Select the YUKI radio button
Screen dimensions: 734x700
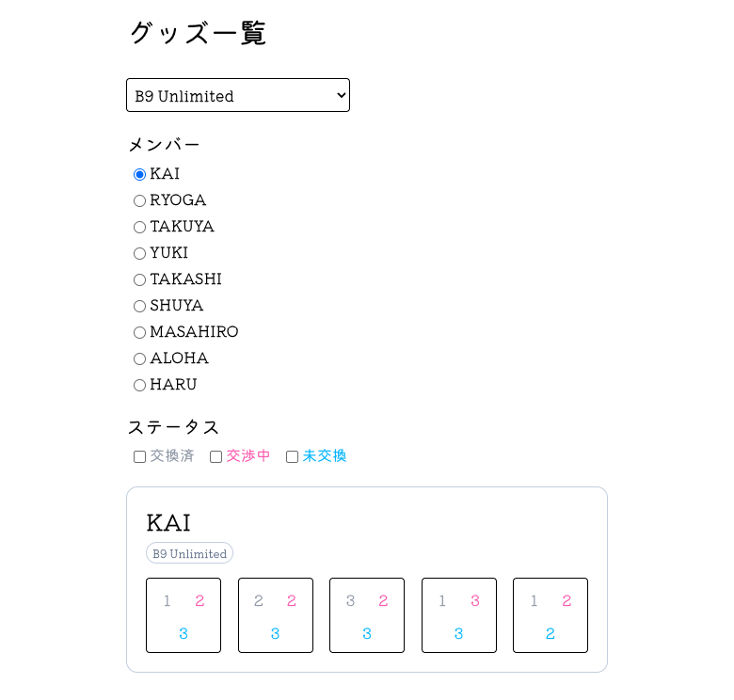tap(140, 253)
